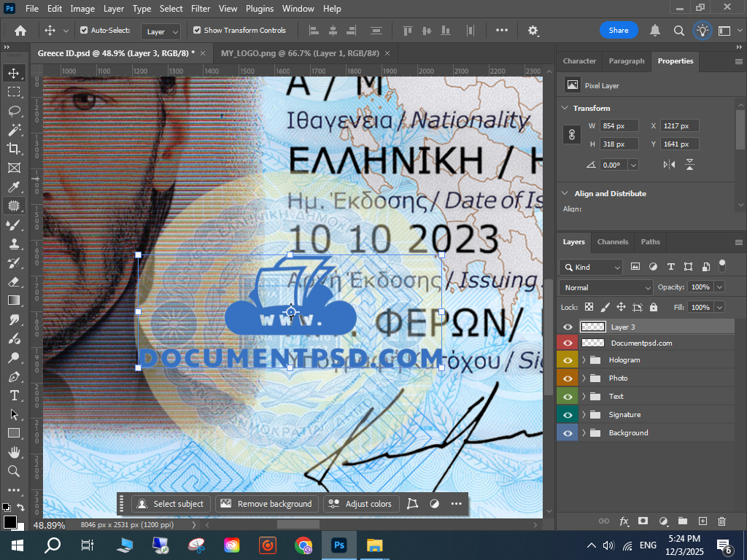Click the Delete layer trash icon
Screen dimensions: 747x560
(721, 521)
